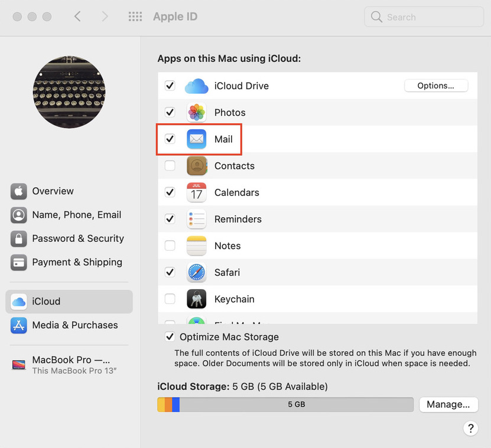The image size is (491, 448).
Task: Enable the Notes checkbox
Action: click(x=170, y=246)
